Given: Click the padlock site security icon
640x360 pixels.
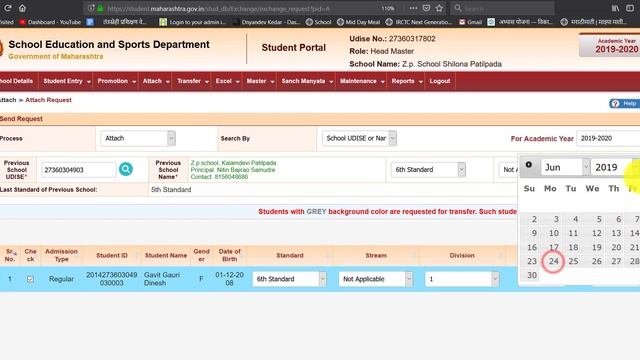Looking at the screenshot, I should (x=100, y=8).
